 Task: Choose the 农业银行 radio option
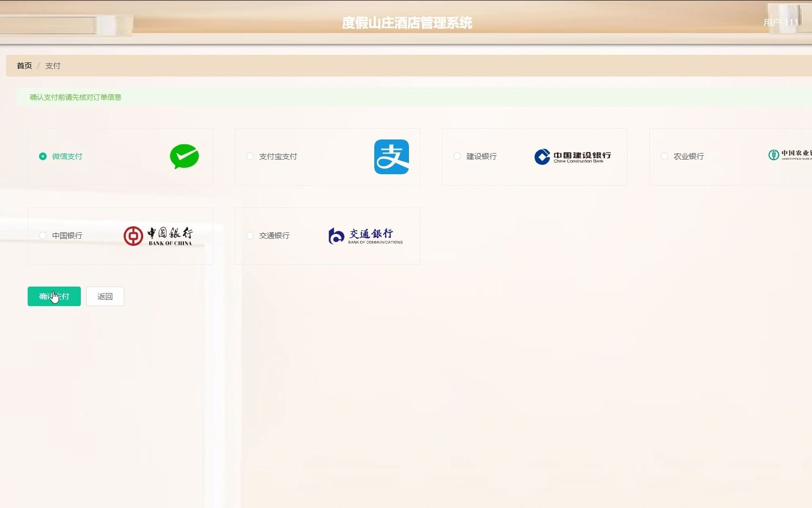pyautogui.click(x=664, y=156)
